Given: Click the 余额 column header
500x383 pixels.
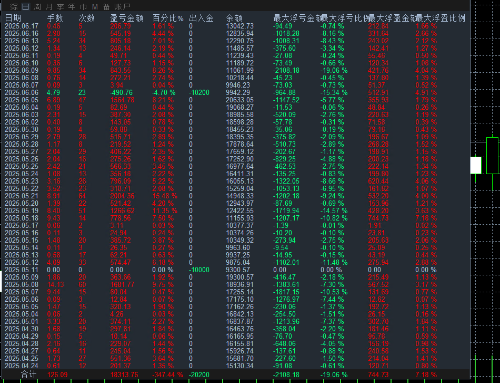Looking at the screenshot, I should [x=234, y=18].
